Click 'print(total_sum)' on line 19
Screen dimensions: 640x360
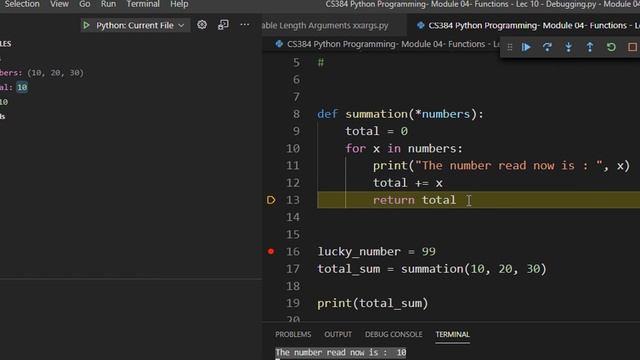tap(373, 303)
